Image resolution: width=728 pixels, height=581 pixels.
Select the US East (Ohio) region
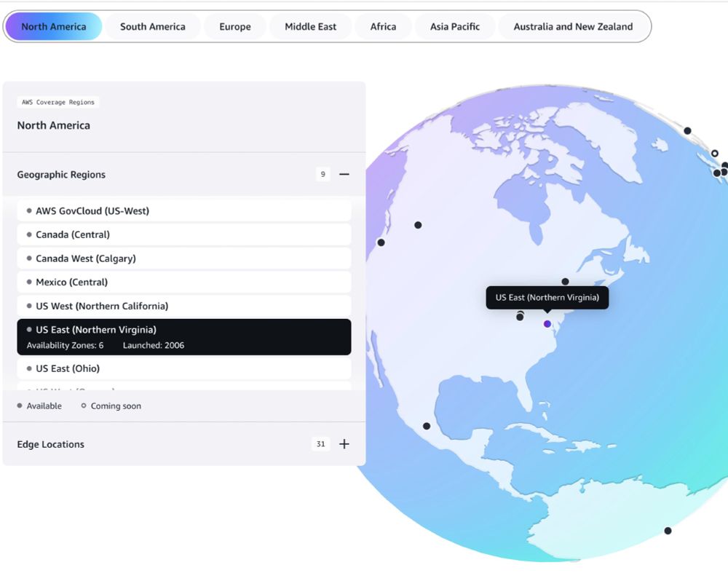coord(184,368)
